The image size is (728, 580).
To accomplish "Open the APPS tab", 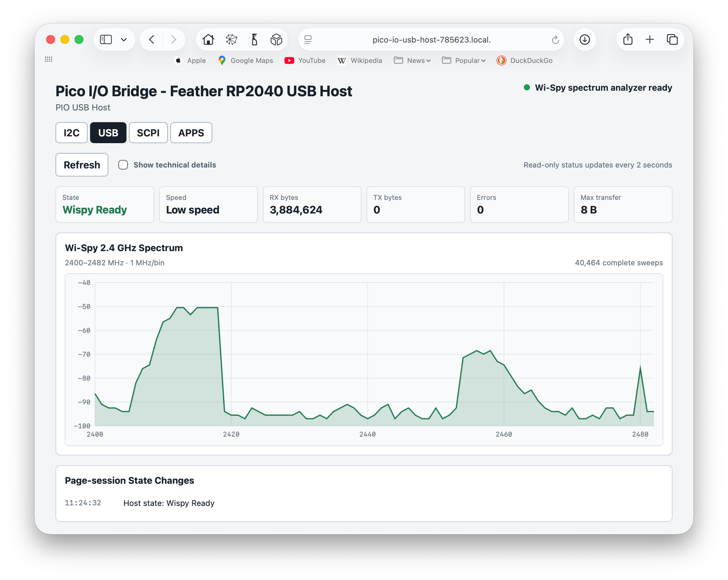I will coord(191,133).
